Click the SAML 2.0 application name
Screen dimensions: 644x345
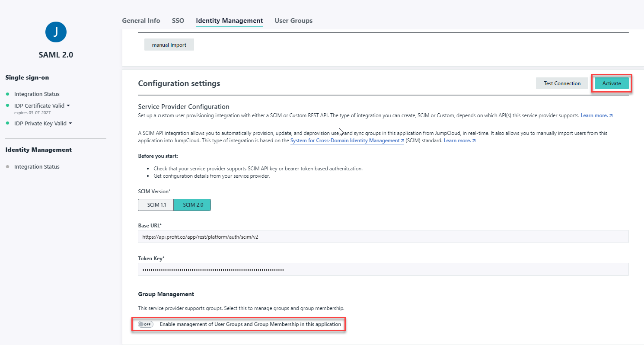coord(56,55)
